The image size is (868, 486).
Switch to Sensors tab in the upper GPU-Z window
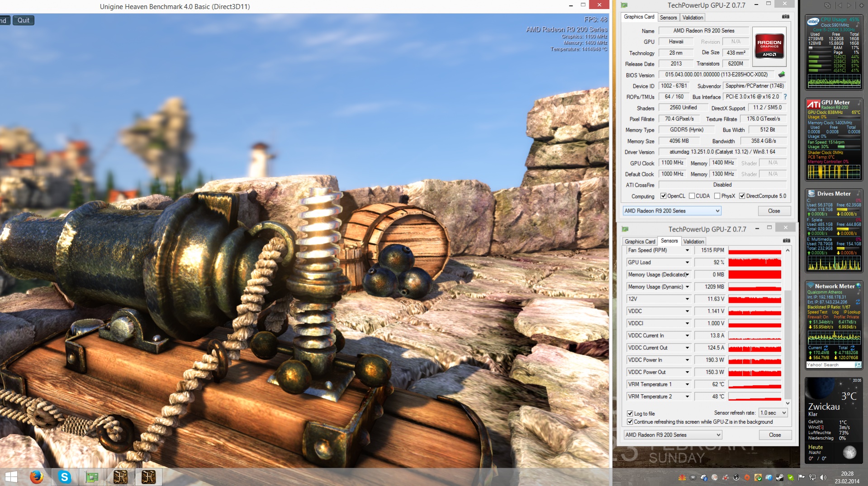point(668,18)
